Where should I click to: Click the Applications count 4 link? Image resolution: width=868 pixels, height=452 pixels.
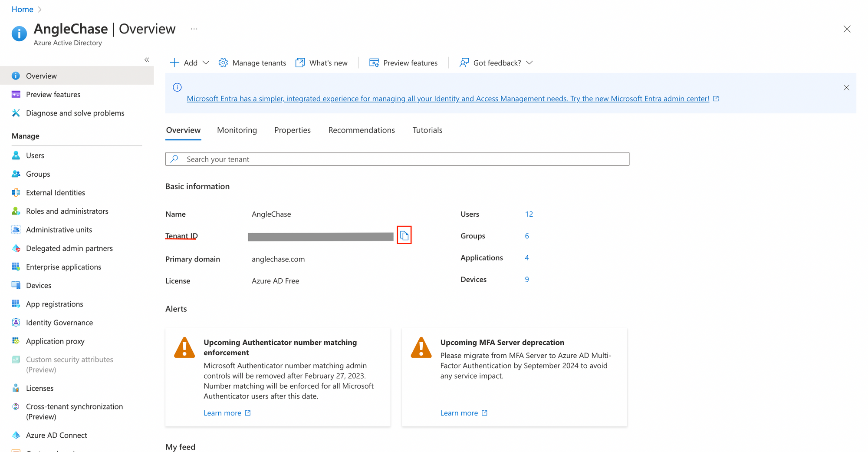(x=527, y=257)
